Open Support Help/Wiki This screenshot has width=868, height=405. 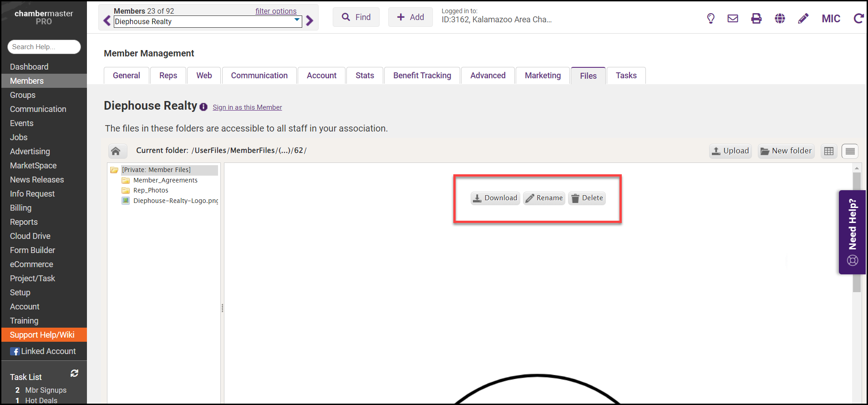(44, 335)
